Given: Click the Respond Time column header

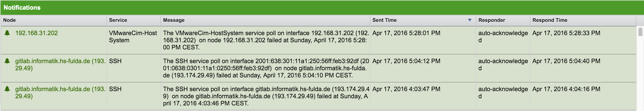Looking at the screenshot, I should pyautogui.click(x=549, y=20).
